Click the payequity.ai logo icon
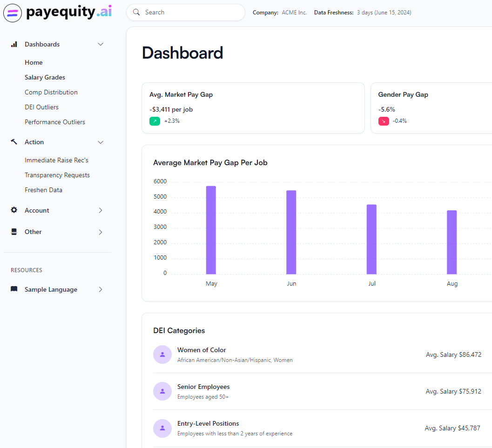492x448 pixels. (12, 13)
